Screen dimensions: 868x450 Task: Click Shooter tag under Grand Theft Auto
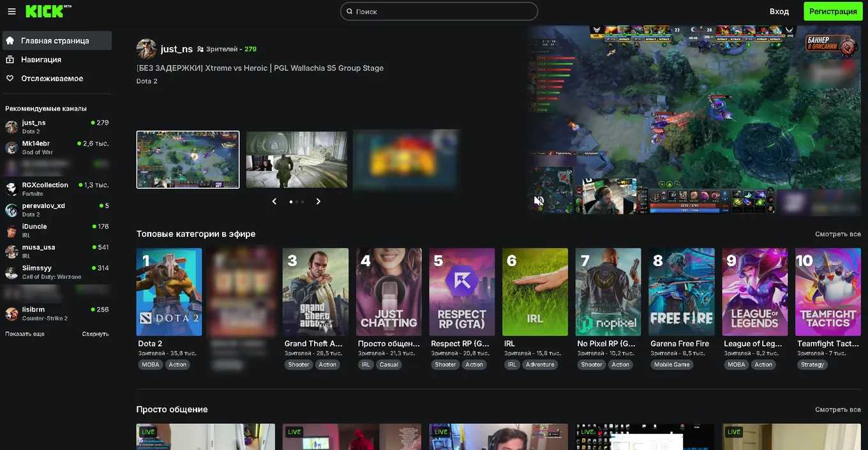[299, 364]
